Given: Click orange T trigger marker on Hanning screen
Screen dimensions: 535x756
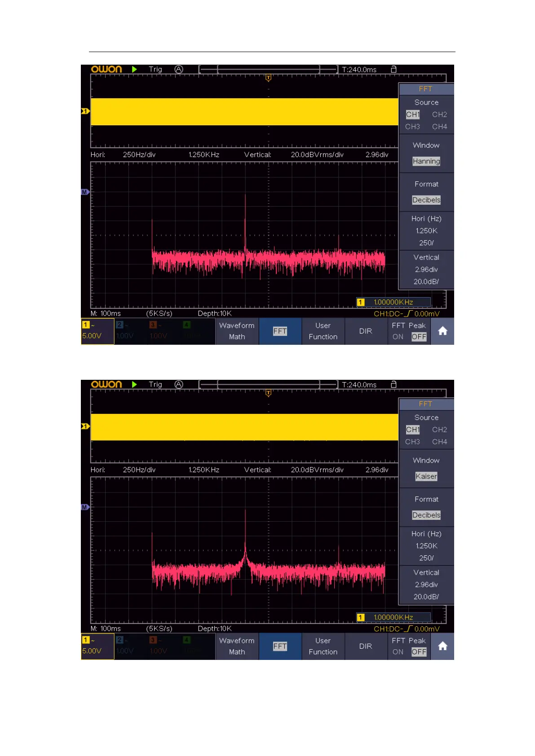Looking at the screenshot, I should pyautogui.click(x=268, y=78).
